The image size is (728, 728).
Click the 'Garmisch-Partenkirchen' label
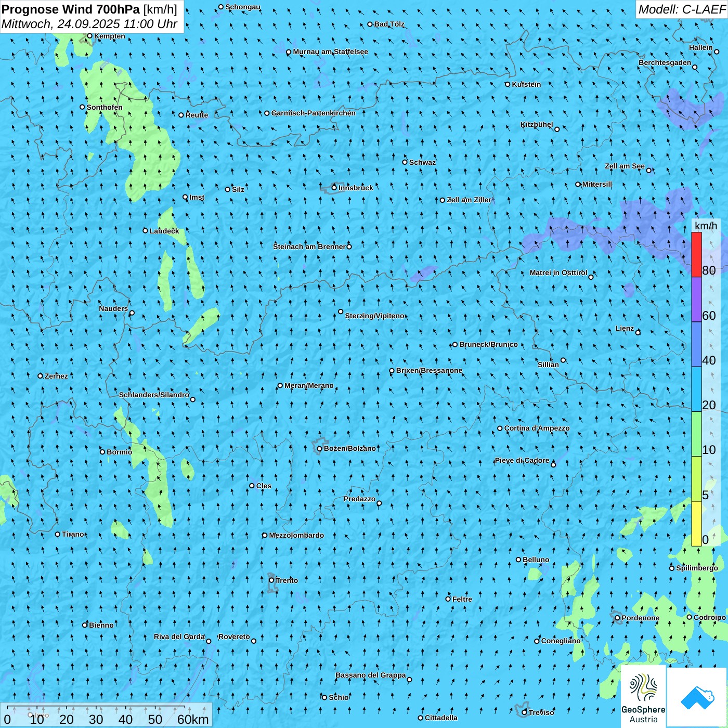[314, 113]
